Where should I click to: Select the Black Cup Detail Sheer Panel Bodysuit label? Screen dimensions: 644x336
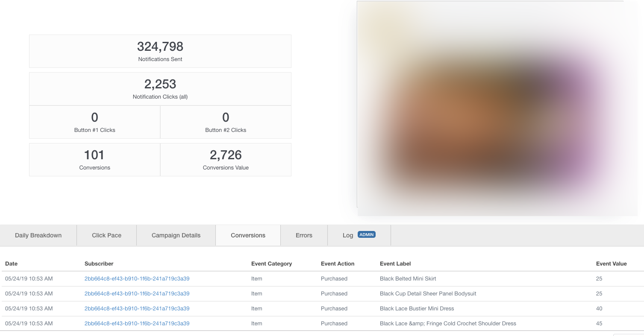(428, 294)
